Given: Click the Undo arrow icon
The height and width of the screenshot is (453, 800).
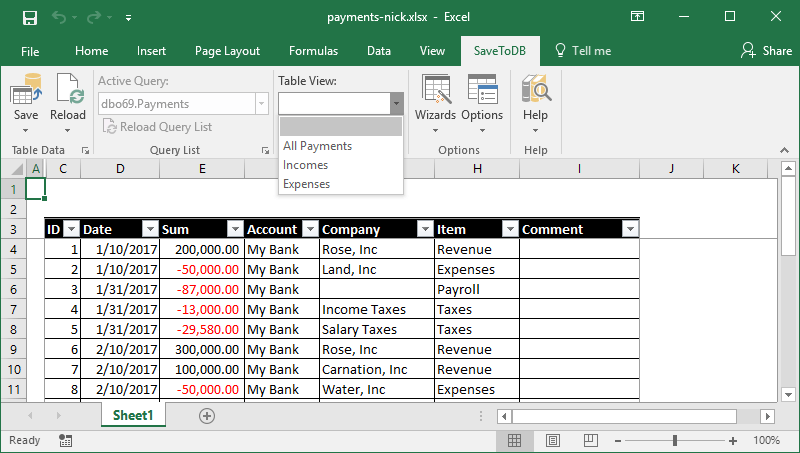Looking at the screenshot, I should tap(59, 18).
